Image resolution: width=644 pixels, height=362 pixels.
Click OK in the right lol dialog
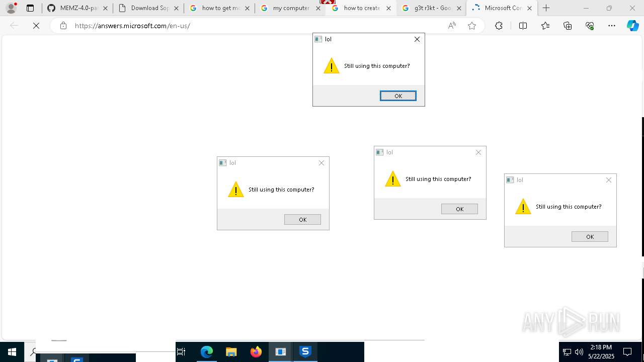tap(590, 236)
